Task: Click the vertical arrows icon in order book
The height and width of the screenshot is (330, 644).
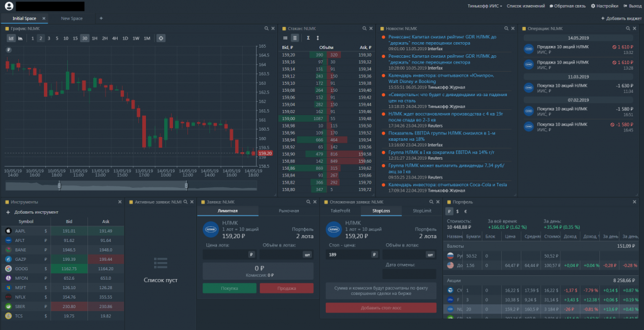Action: pyautogui.click(x=318, y=38)
